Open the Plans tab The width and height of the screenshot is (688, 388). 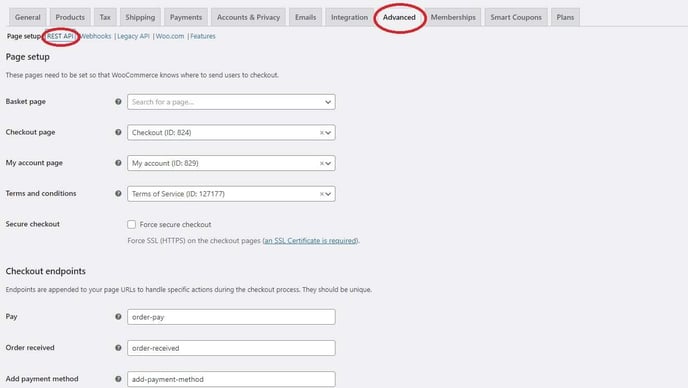565,17
